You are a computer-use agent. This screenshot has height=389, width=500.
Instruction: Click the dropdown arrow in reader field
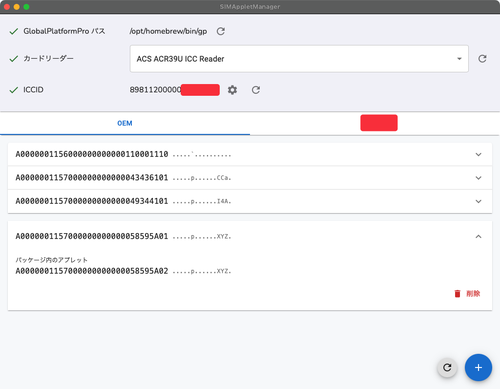click(459, 59)
